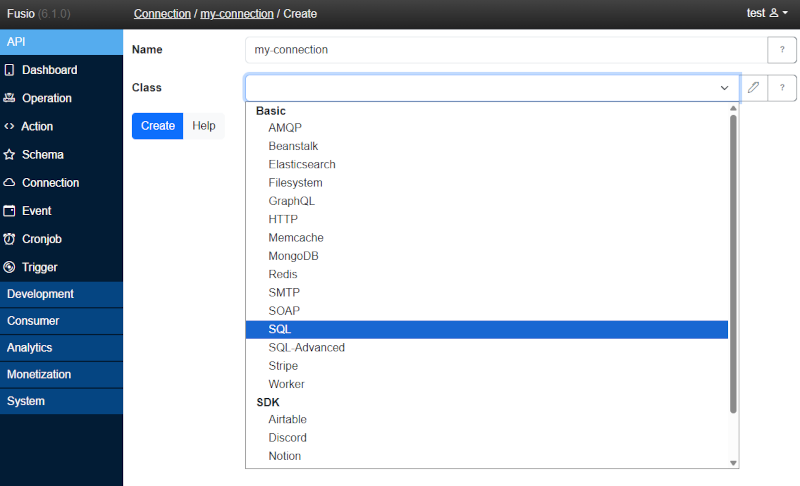Click the Cronjob alarm clock icon

[x=10, y=239]
